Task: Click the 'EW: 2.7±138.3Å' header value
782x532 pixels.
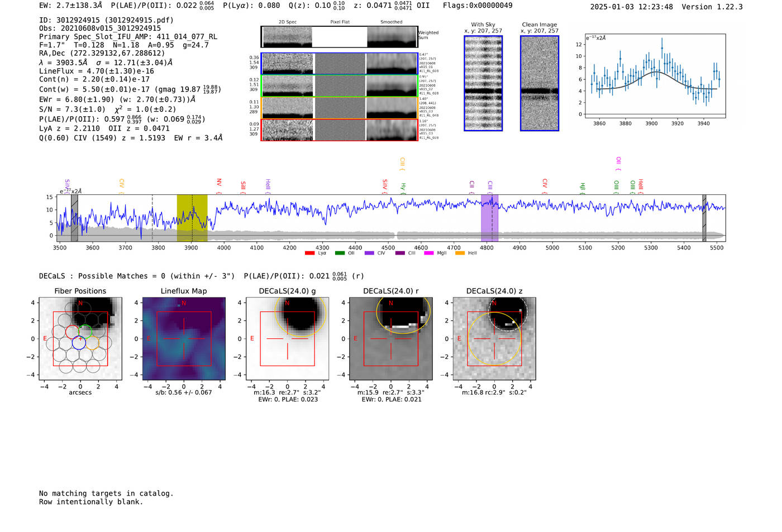Action: pyautogui.click(x=71, y=6)
